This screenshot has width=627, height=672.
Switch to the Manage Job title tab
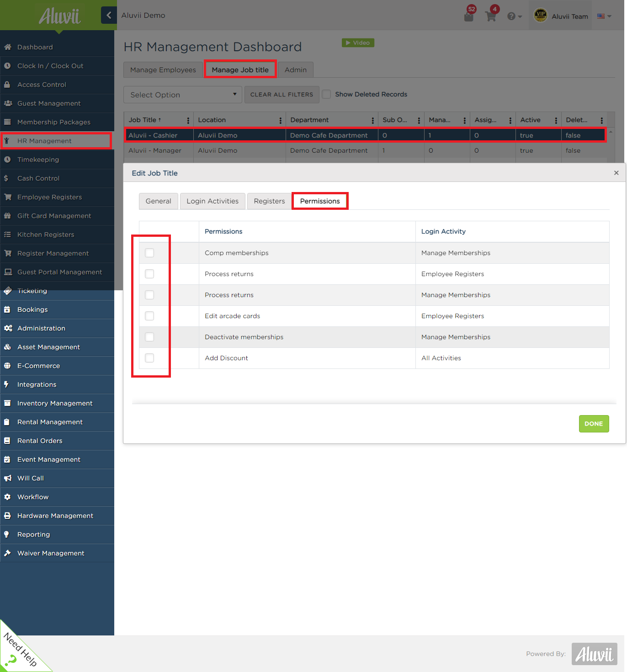click(240, 69)
